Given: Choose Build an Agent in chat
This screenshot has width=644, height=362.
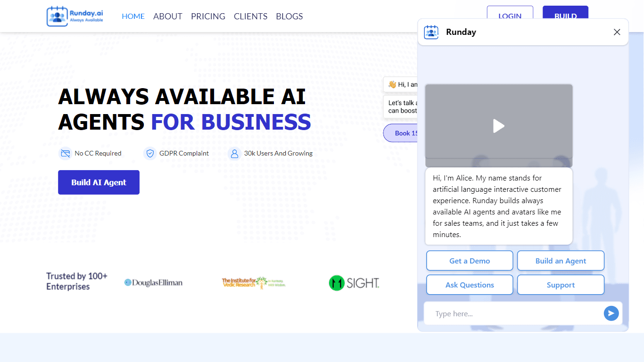Looking at the screenshot, I should click(x=561, y=261).
